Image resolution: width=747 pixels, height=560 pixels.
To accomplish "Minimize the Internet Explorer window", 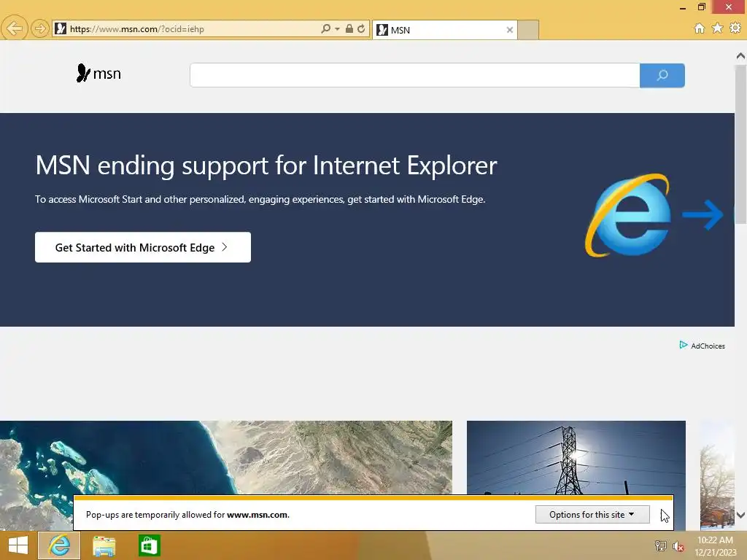I will point(683,7).
